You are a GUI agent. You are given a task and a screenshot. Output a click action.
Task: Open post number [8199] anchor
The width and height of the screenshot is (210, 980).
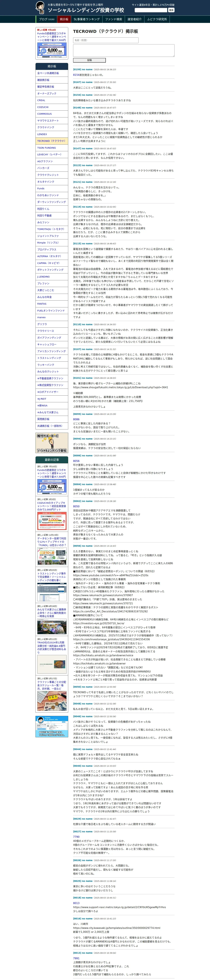coord(77,70)
